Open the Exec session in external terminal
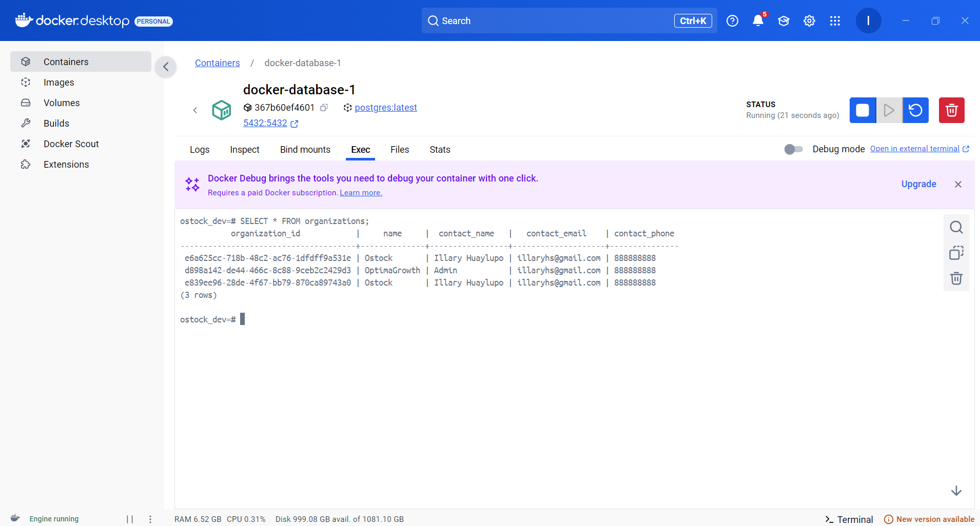The height and width of the screenshot is (526, 980). [x=919, y=149]
